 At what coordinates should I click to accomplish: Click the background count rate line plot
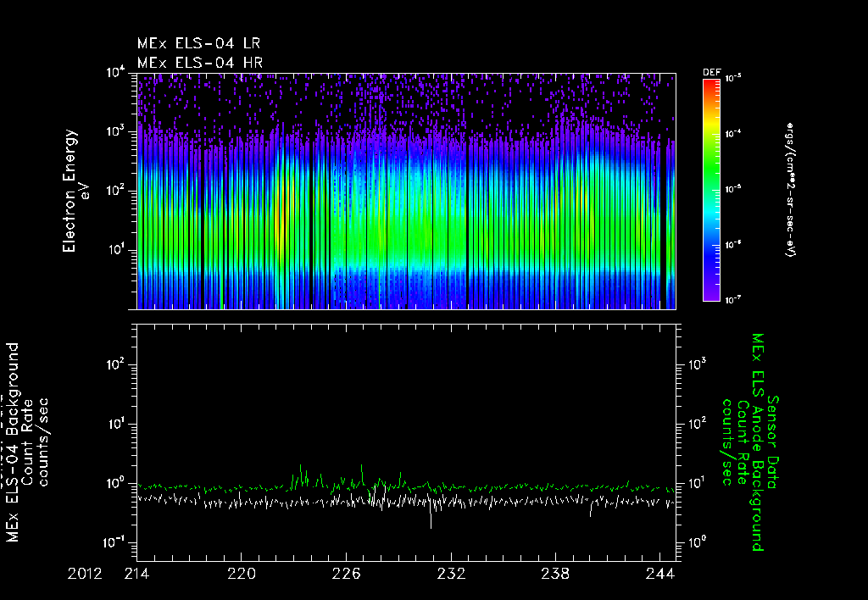406,442
